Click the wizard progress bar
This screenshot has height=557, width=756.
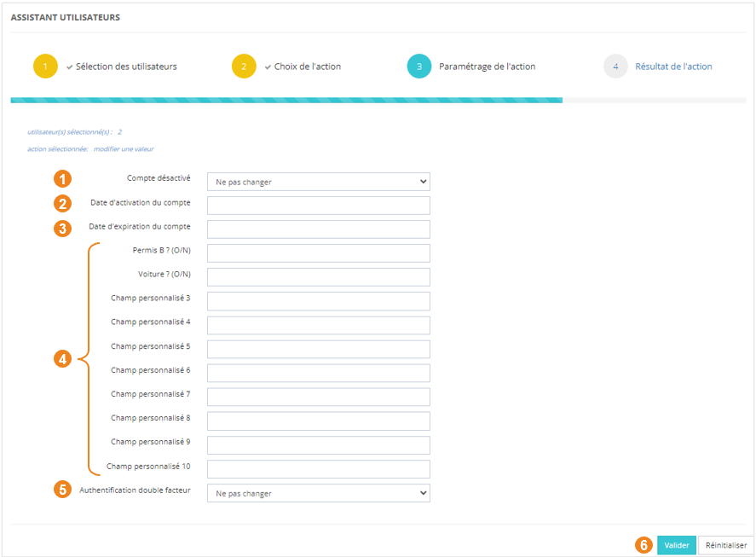pos(286,100)
